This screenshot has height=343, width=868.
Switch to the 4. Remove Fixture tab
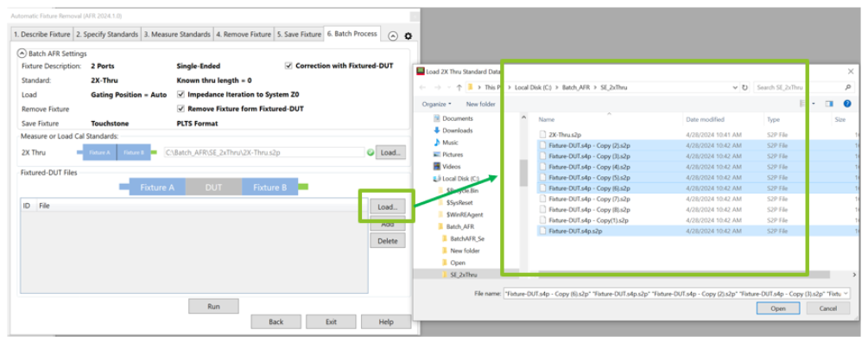click(244, 35)
